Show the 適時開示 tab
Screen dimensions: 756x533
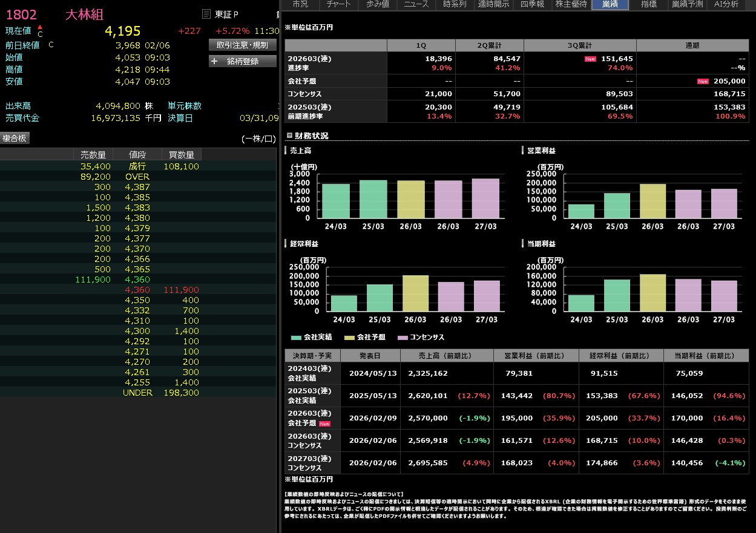tap(494, 4)
